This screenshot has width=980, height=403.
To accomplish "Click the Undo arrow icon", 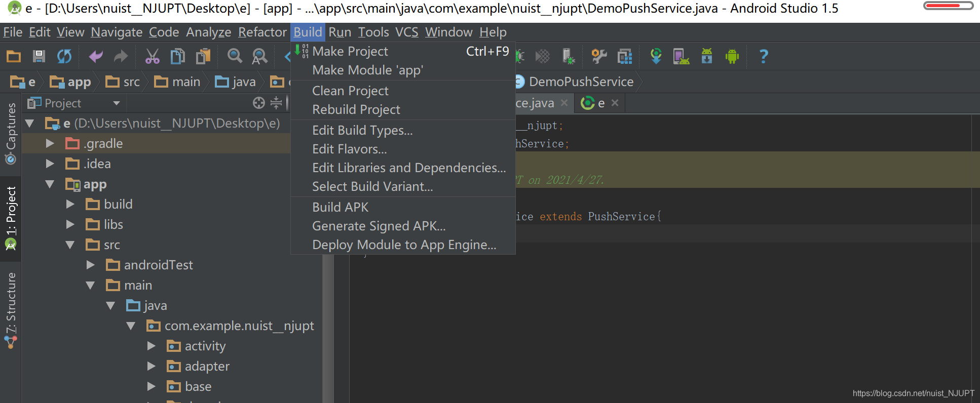I will click(x=96, y=56).
